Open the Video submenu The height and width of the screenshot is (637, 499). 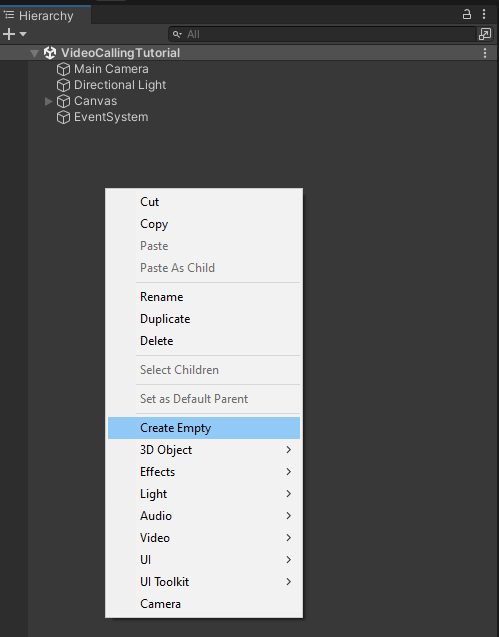204,537
